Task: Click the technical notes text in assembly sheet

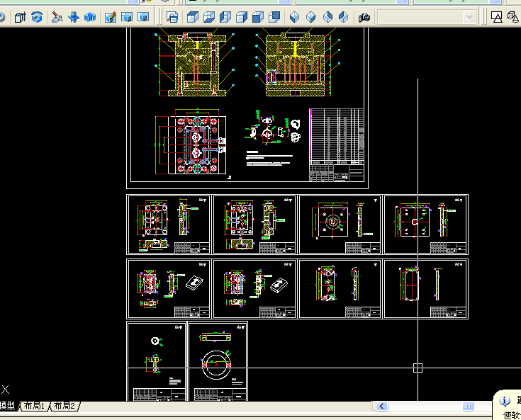Action: pyautogui.click(x=269, y=159)
